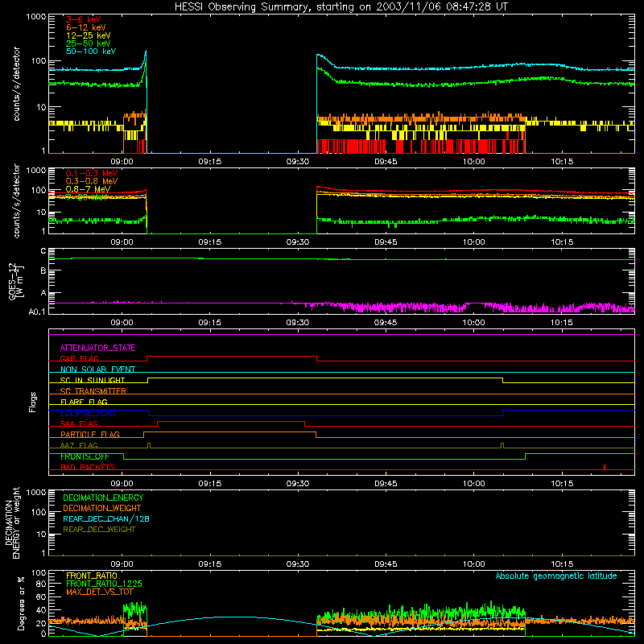Click the REAR_DEC_CHAN/128 legend label
644x644 pixels.
pos(106,518)
